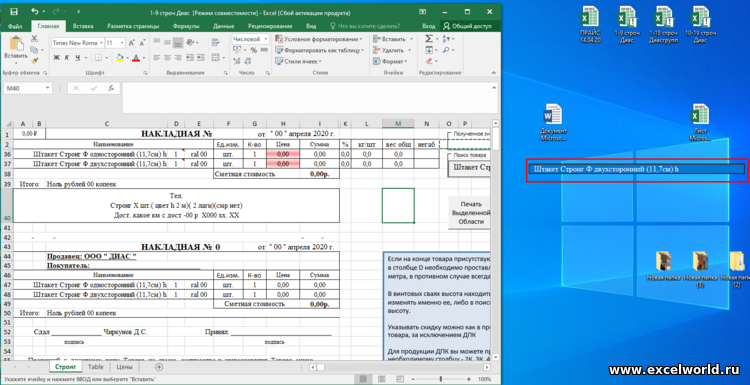750x385 pixels.
Task: Open the Times New Roman font name dropdown
Action: coord(101,43)
